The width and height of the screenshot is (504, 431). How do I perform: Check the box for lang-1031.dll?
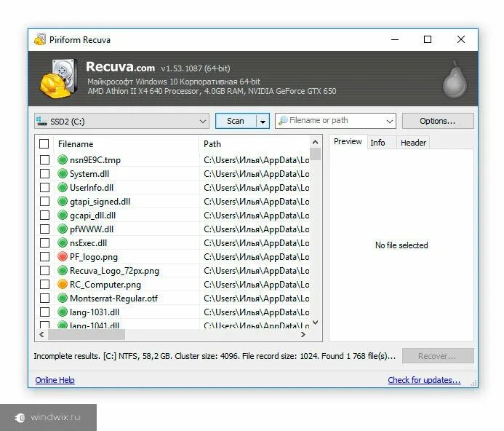(44, 312)
